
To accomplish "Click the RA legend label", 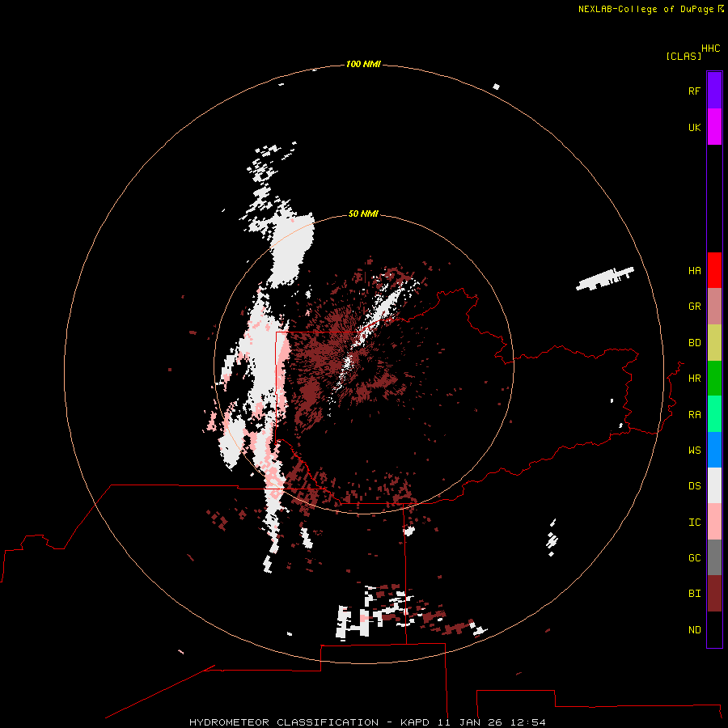I will [694, 415].
